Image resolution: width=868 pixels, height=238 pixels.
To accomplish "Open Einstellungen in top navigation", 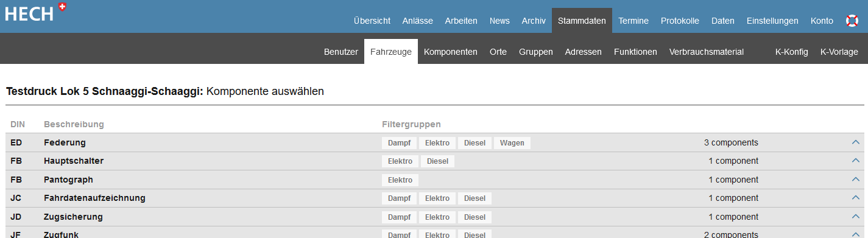I will [772, 21].
